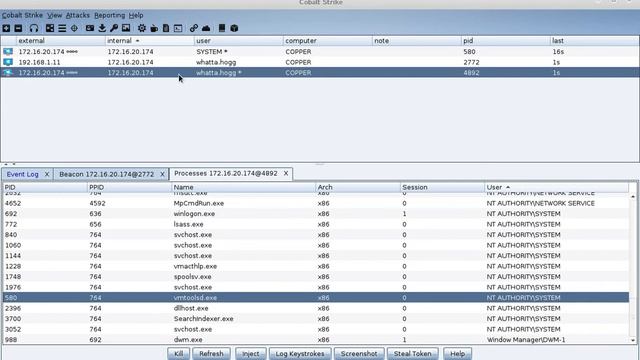Select the spoolsv.exe process row
Screen dimensions: 640x360
[x=316, y=277]
